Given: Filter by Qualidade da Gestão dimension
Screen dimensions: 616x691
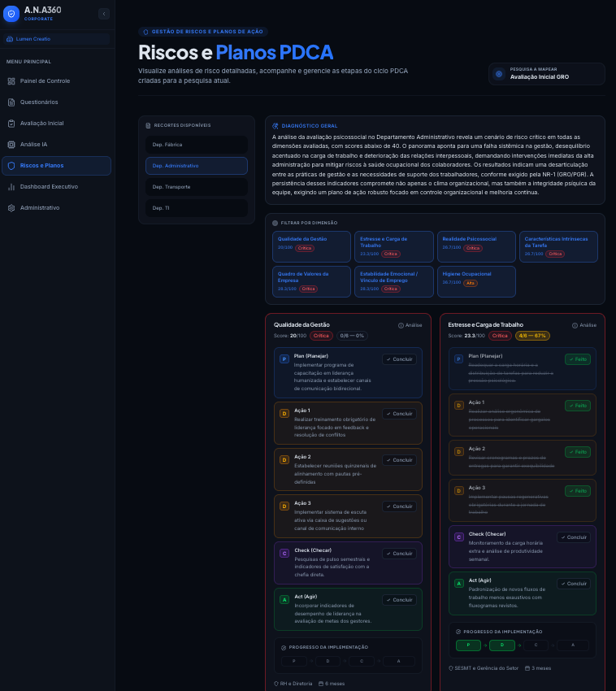Looking at the screenshot, I should (311, 247).
